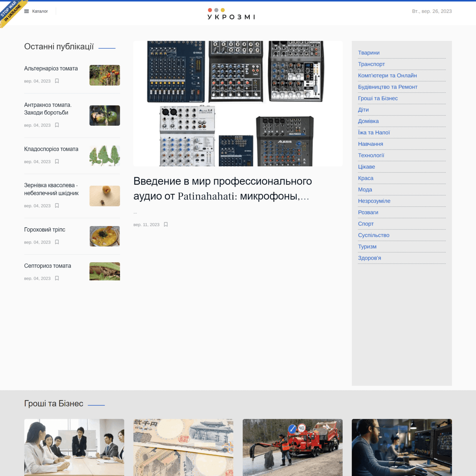Open the Незрозуміле category
This screenshot has width=476, height=476.
click(x=374, y=201)
